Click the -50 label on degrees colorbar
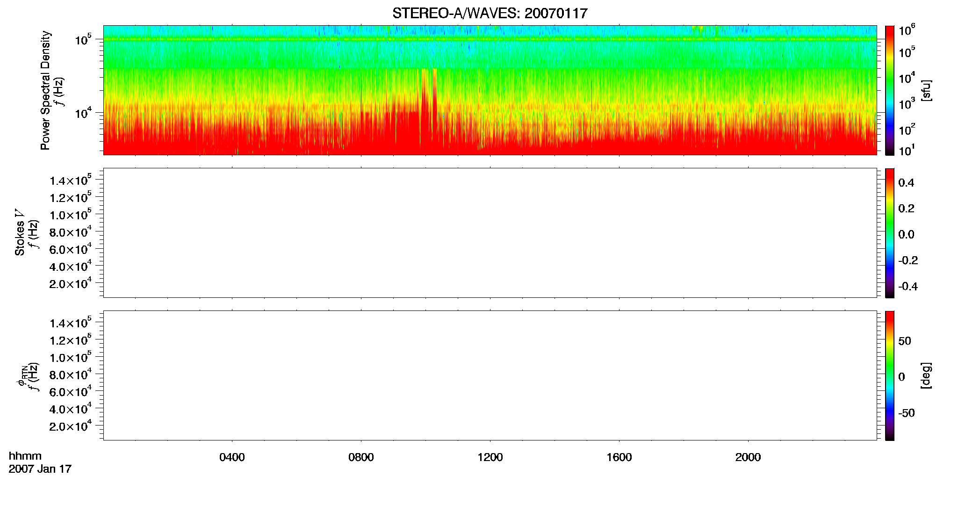Screen dimensions: 980x505 pyautogui.click(x=907, y=413)
